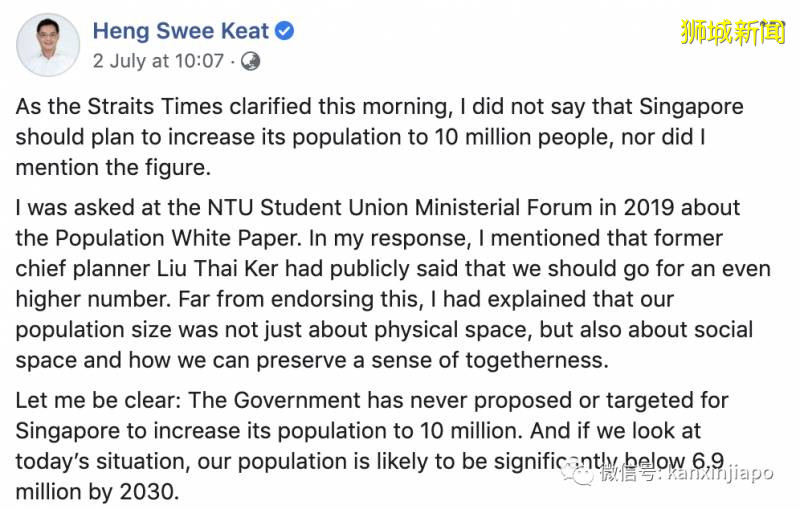
Task: Click the blue verified badge
Action: (285, 31)
